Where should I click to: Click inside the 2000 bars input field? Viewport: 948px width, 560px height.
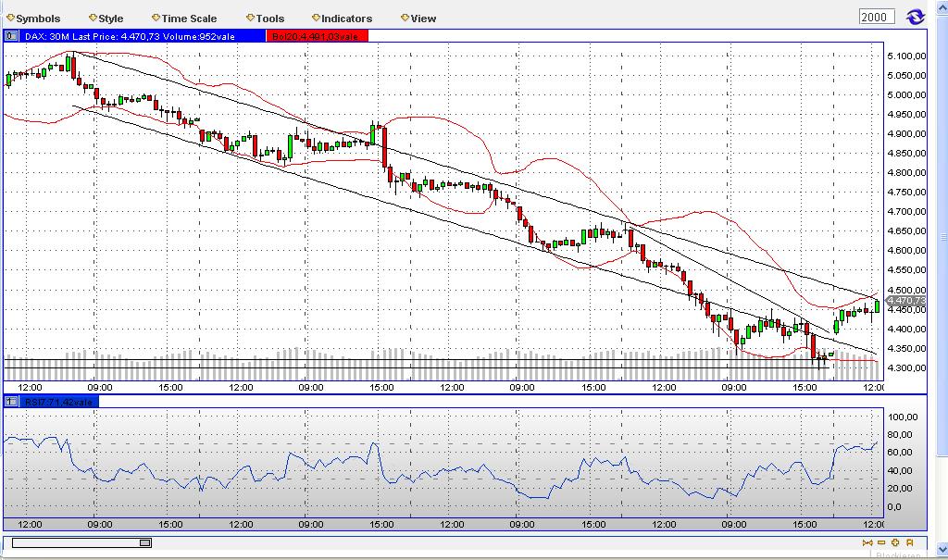coord(876,16)
